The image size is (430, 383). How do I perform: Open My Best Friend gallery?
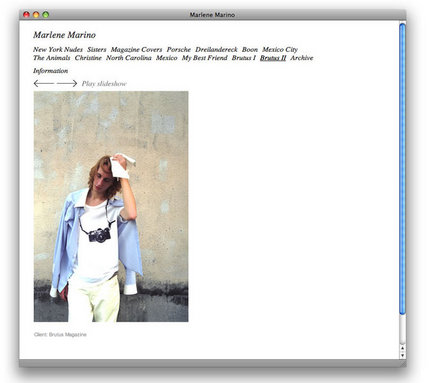[205, 58]
